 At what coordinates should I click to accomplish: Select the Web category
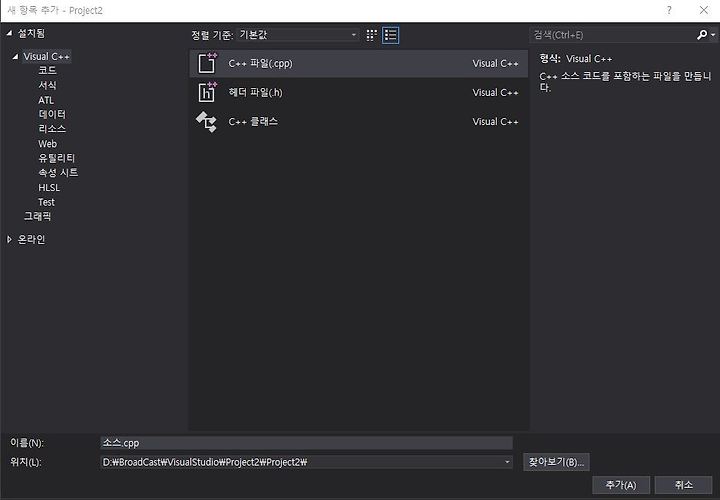(x=47, y=144)
